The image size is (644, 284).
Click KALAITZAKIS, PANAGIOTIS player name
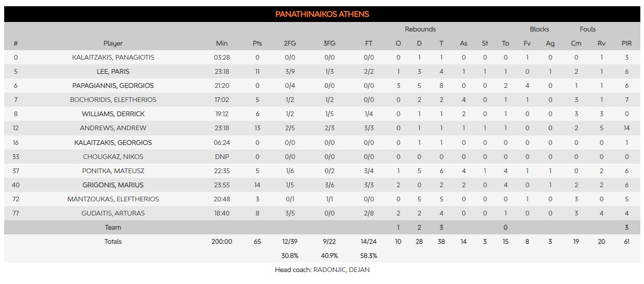click(x=113, y=58)
